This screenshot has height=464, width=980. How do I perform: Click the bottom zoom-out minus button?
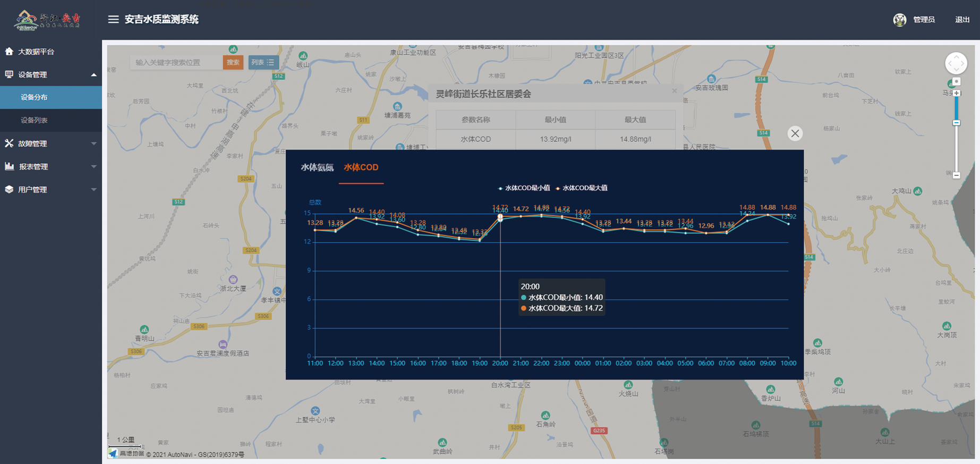point(956,175)
